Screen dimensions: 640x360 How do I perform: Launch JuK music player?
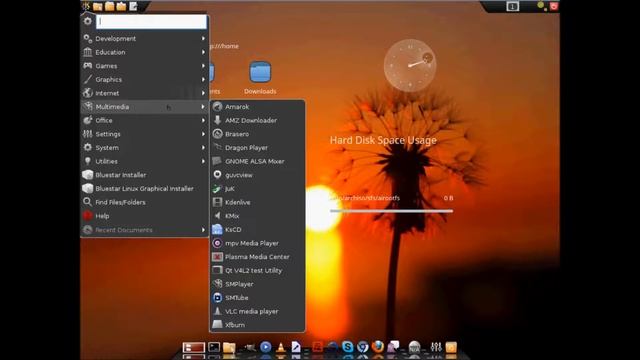[257, 189]
